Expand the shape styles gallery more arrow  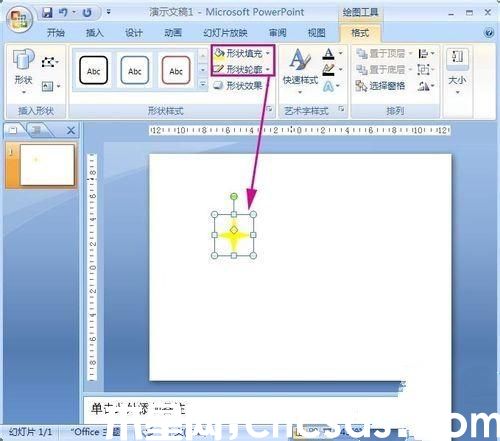[x=202, y=85]
